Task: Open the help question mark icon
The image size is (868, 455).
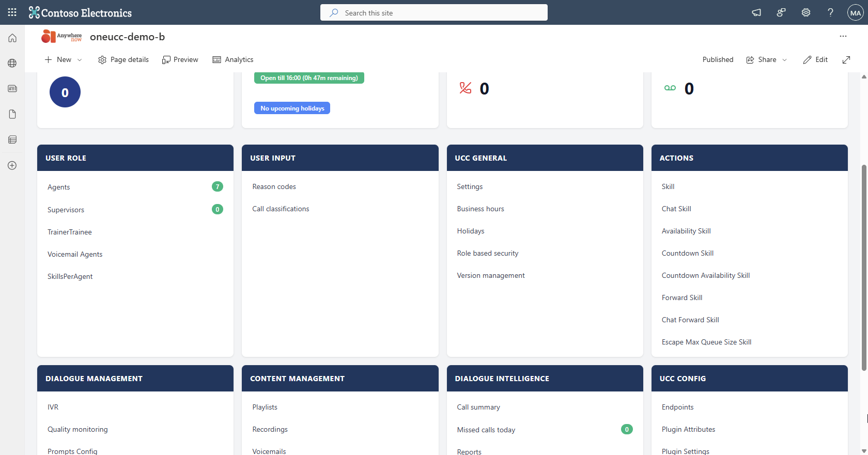Action: pos(830,12)
